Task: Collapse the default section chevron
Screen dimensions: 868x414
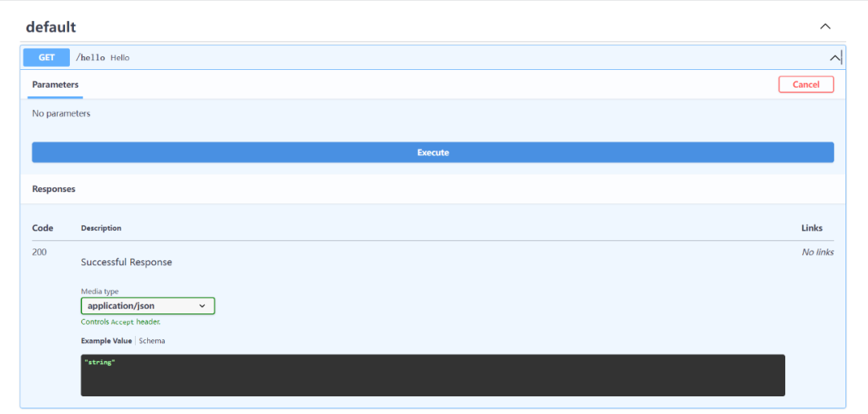Action: (x=825, y=26)
